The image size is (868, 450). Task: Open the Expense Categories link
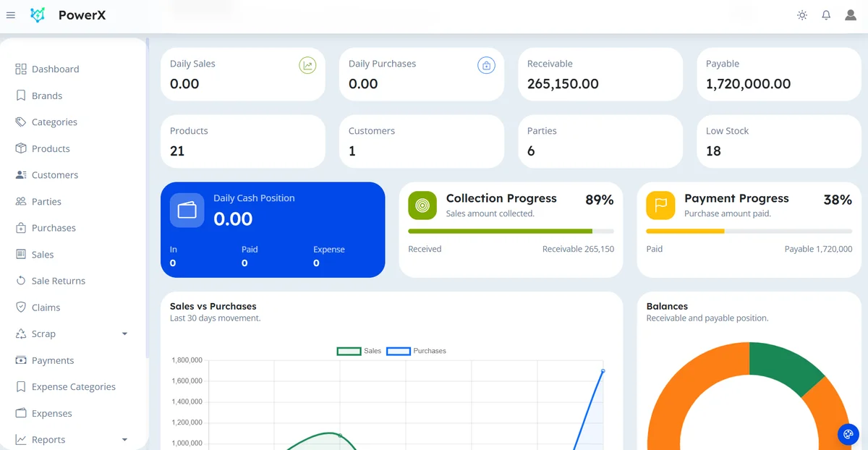point(75,387)
